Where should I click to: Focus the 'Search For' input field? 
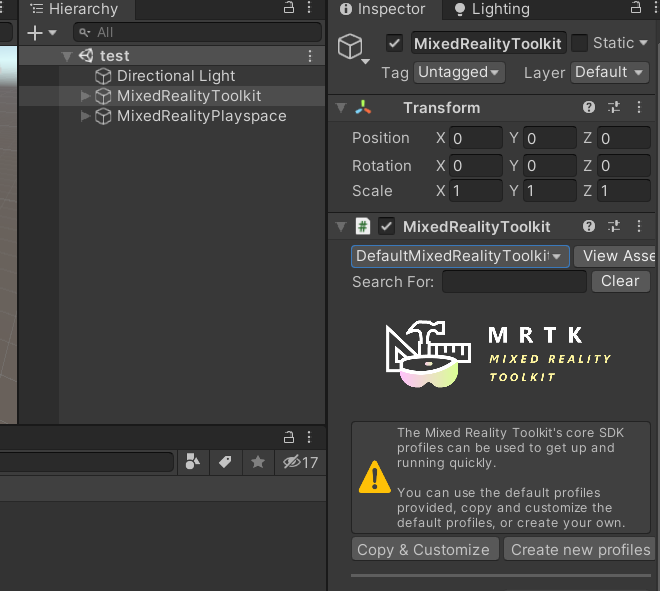pyautogui.click(x=514, y=282)
